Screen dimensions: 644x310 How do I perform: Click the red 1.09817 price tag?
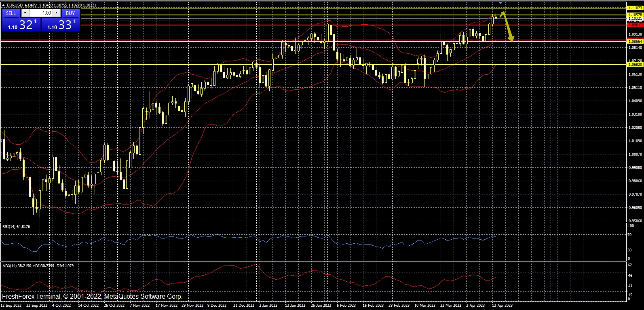(635, 25)
